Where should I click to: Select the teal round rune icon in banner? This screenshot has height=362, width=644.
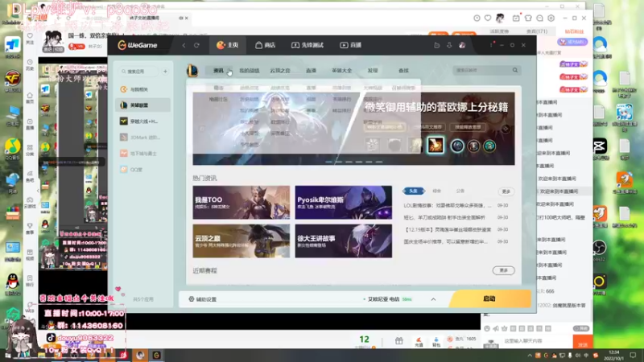(489, 146)
